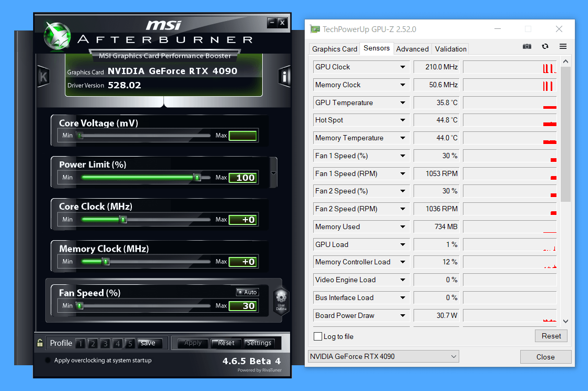Open Afterburner Settings
Viewport: 588px width, 391px height.
pos(259,343)
